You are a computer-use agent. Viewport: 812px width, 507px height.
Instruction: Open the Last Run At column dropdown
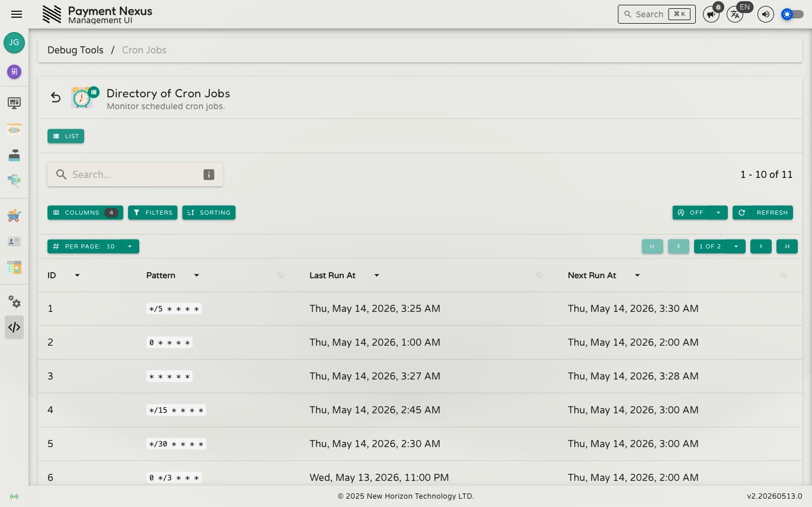(376, 275)
